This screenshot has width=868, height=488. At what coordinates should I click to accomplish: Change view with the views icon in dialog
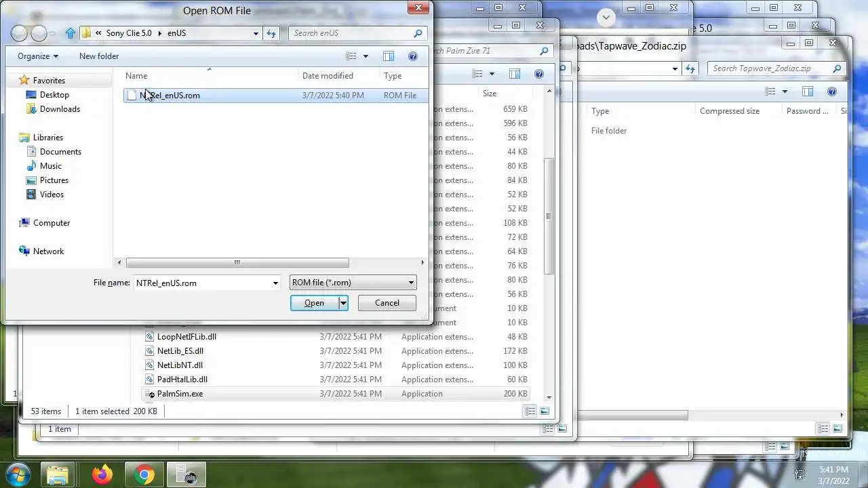(351, 56)
